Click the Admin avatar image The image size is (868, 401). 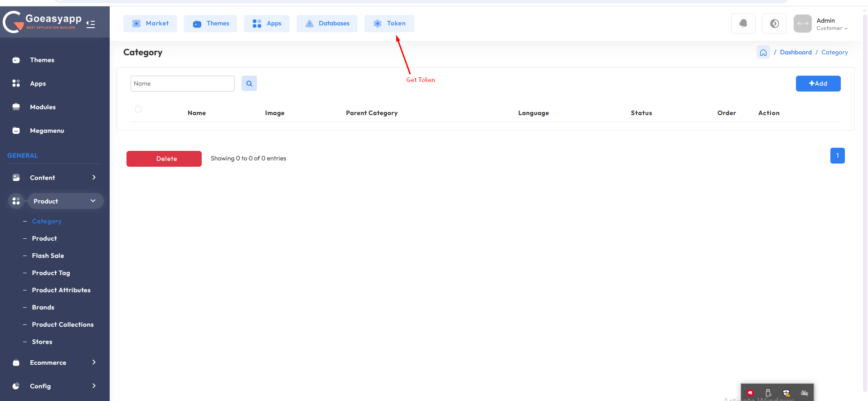coord(802,24)
